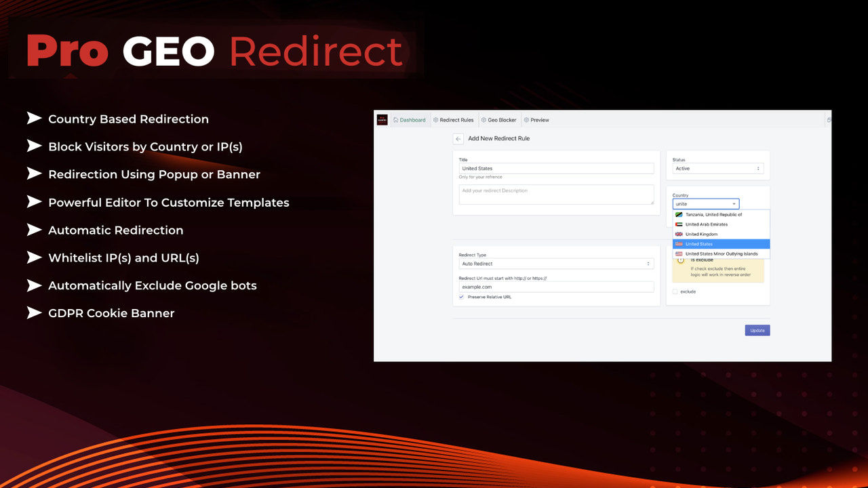This screenshot has height=488, width=868.
Task: Click the gear icon next to Redirect Rules
Action: [x=435, y=120]
